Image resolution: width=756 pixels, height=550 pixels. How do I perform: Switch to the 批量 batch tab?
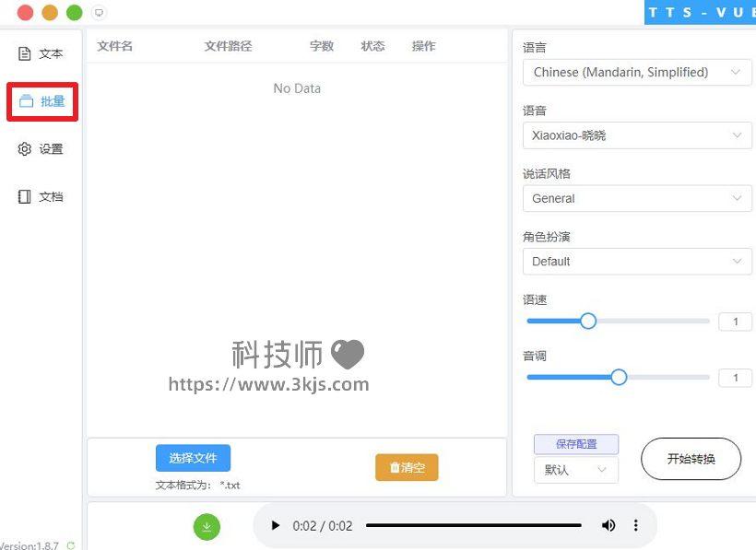[41, 101]
